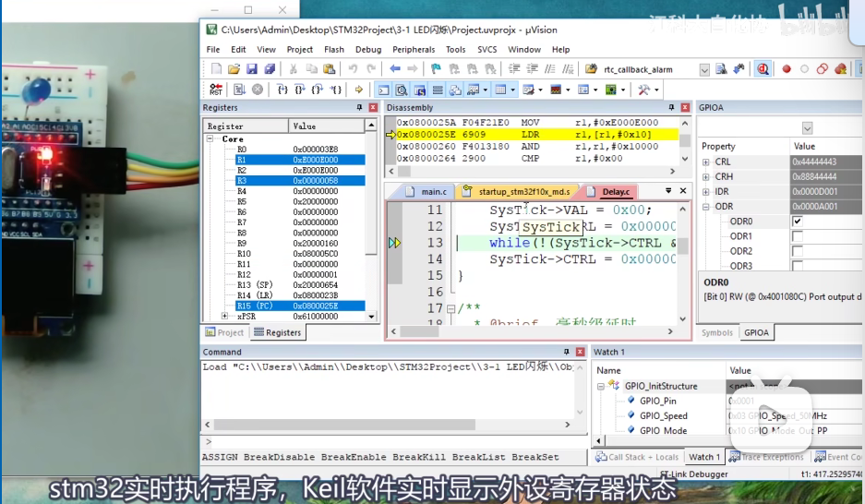Expand IDR register in GPIOA
This screenshot has width=865, height=504.
pos(705,192)
